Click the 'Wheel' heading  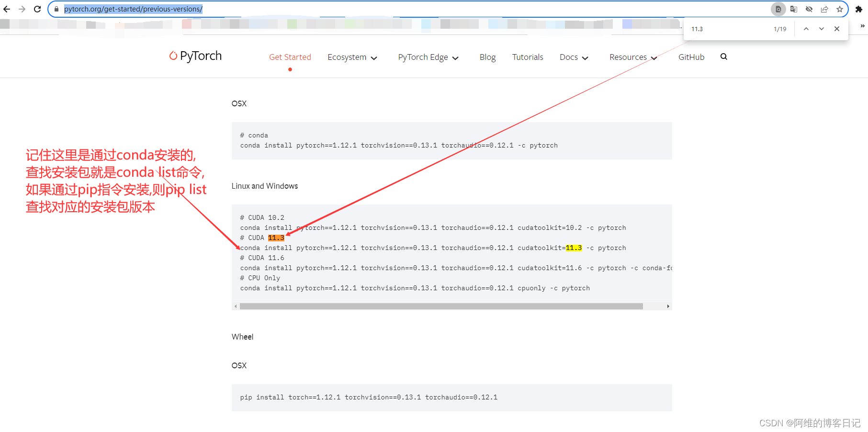click(x=242, y=337)
